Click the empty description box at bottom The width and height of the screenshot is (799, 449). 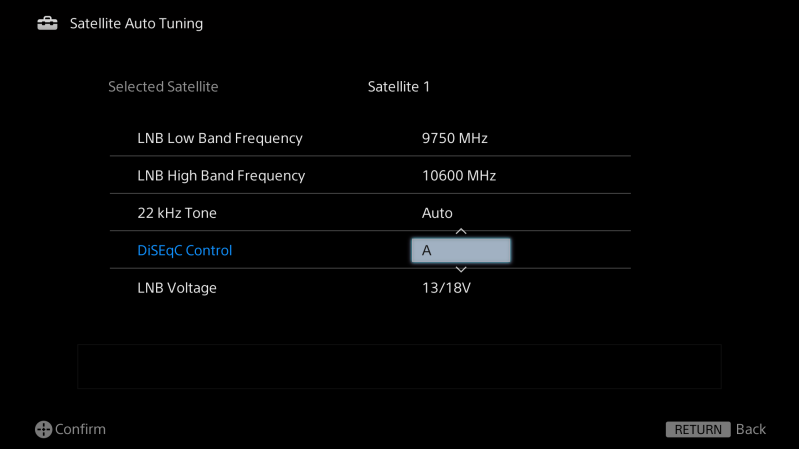(399, 366)
